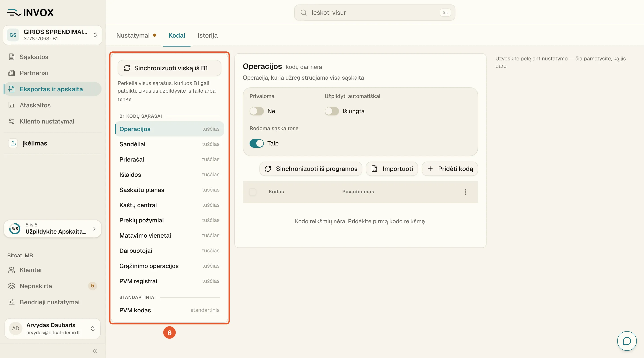Viewport: 644px width, 358px height.
Task: Open the Darbuotojai code list
Action: click(x=169, y=251)
